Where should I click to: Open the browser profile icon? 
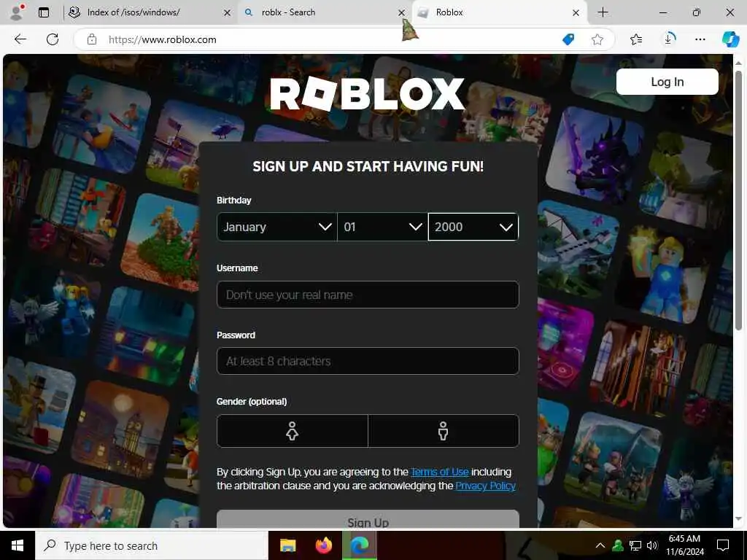17,12
